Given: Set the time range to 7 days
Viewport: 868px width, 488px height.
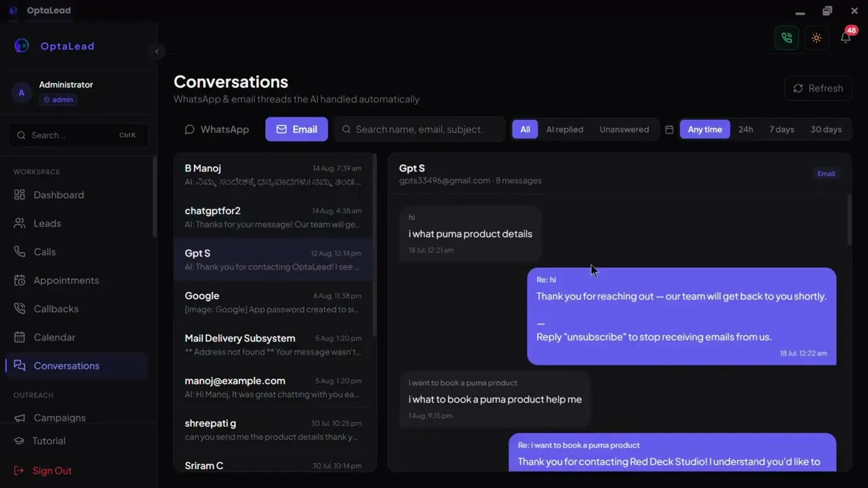Looking at the screenshot, I should (x=781, y=129).
